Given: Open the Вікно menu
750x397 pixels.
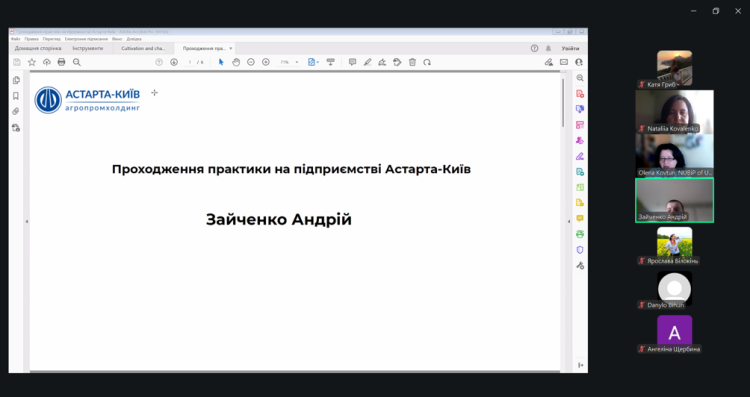Looking at the screenshot, I should click(x=117, y=39).
